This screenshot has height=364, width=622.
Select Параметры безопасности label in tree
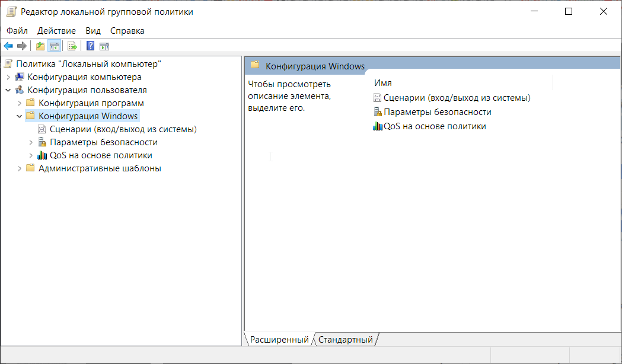click(104, 142)
